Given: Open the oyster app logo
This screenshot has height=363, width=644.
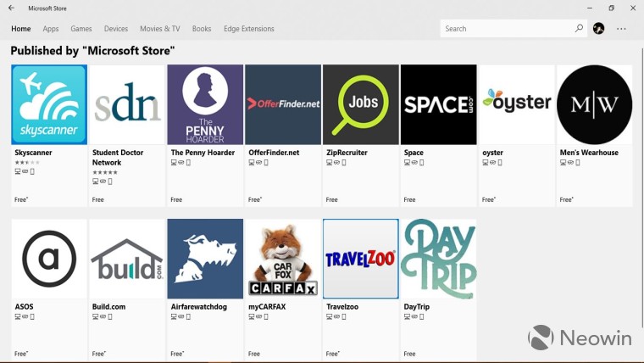Looking at the screenshot, I should pyautogui.click(x=517, y=104).
